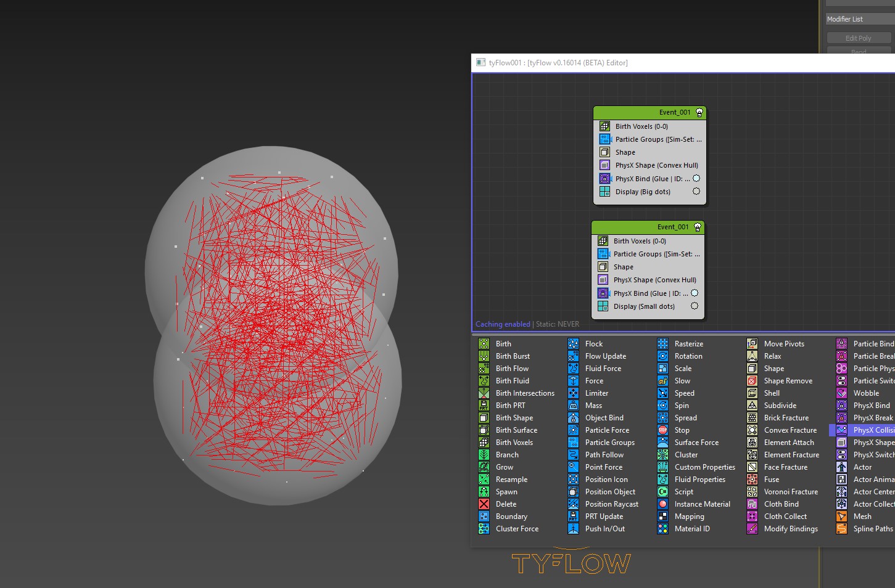Click the Birth Flow operator icon
895x588 pixels.
point(484,369)
